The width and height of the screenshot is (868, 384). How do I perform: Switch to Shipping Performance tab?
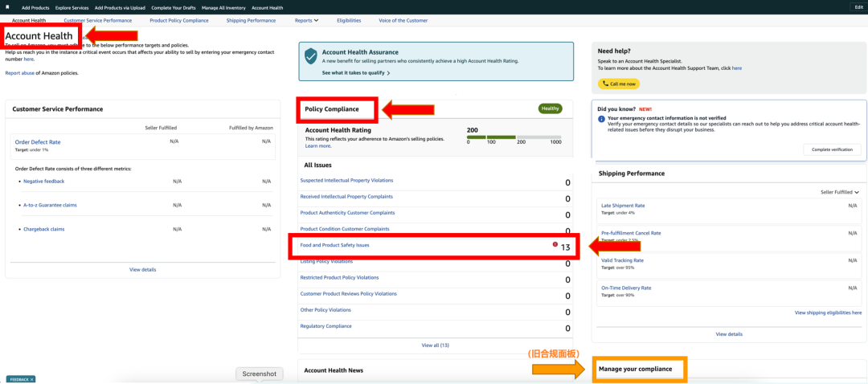[x=251, y=20]
